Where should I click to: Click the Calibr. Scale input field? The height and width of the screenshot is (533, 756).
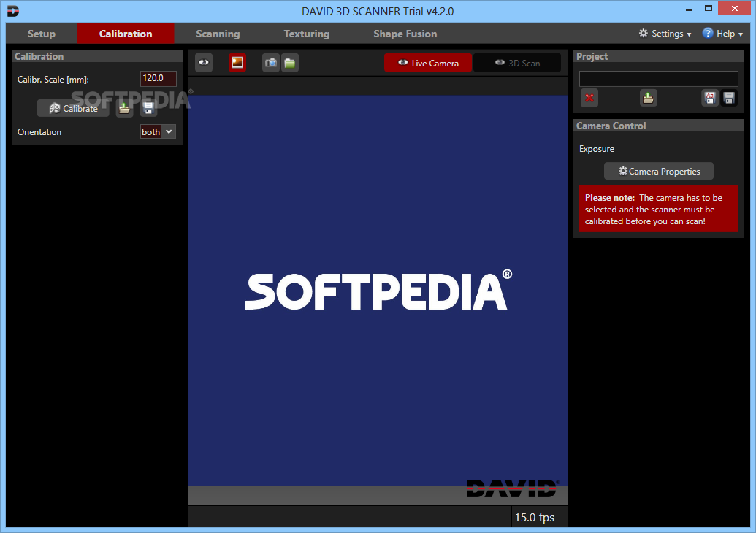point(159,78)
